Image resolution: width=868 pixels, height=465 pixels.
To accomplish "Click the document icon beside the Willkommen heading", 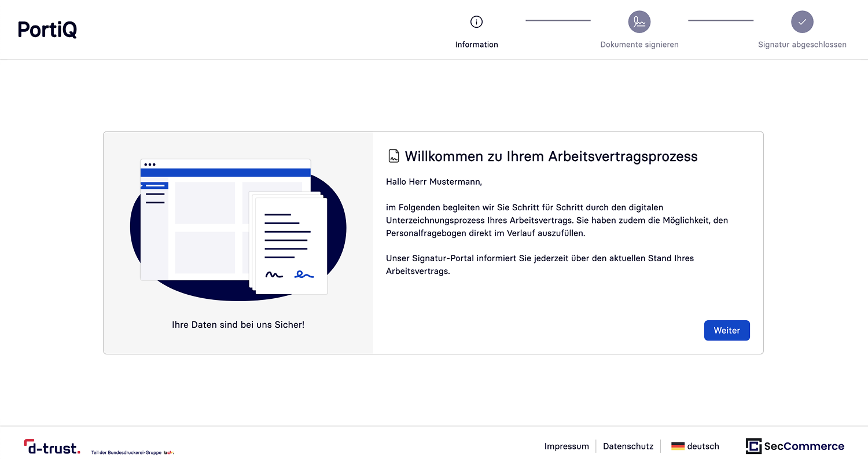I will tap(393, 156).
